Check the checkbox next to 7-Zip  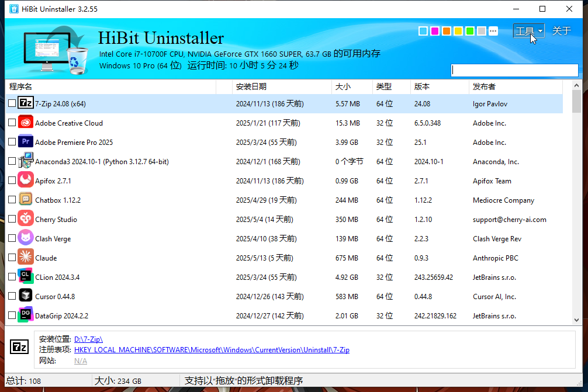(12, 103)
